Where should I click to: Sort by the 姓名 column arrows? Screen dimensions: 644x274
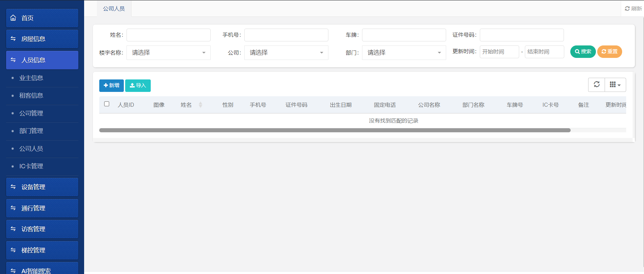pos(201,105)
